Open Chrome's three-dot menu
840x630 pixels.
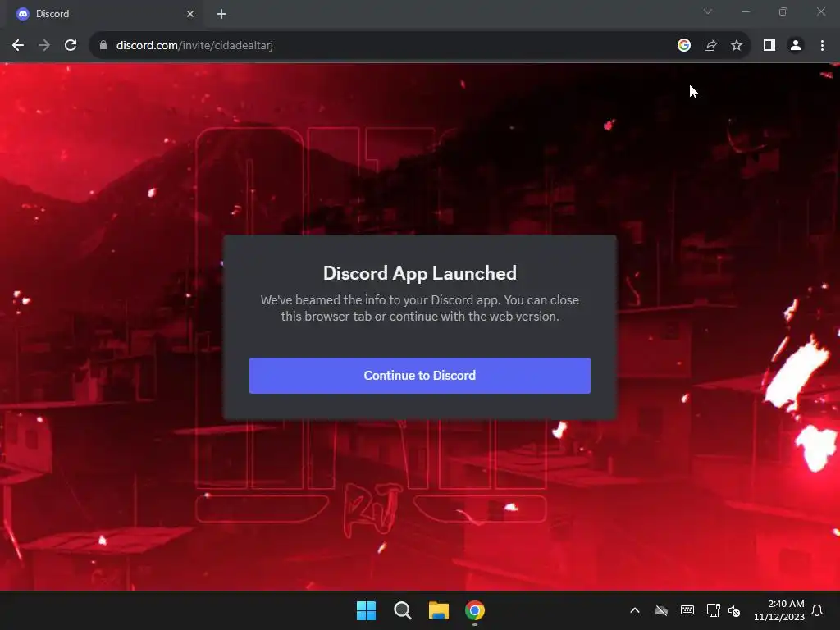[x=822, y=46]
